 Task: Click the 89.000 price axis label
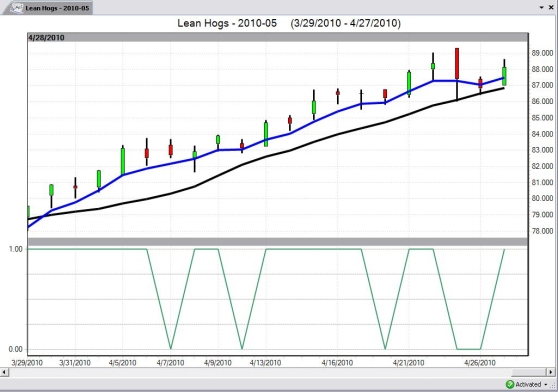coord(542,53)
